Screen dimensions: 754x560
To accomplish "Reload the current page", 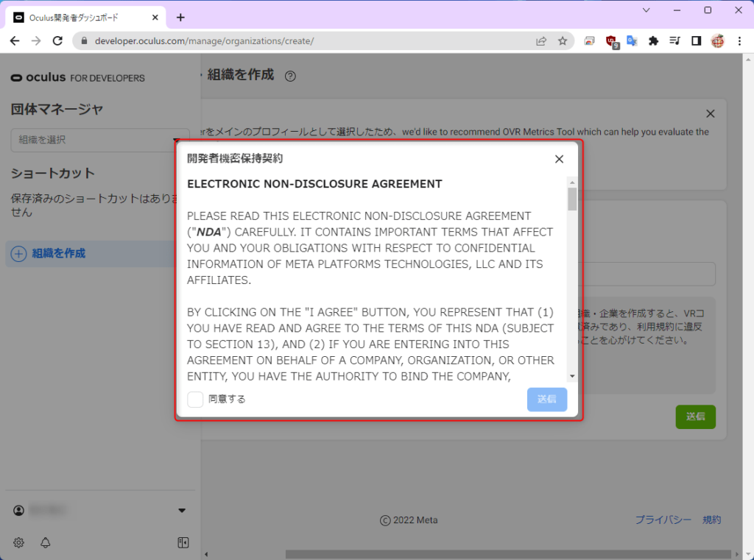I will [57, 41].
